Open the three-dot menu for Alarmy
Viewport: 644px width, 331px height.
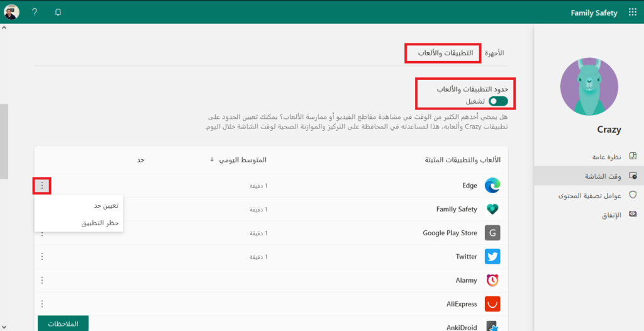click(x=42, y=281)
